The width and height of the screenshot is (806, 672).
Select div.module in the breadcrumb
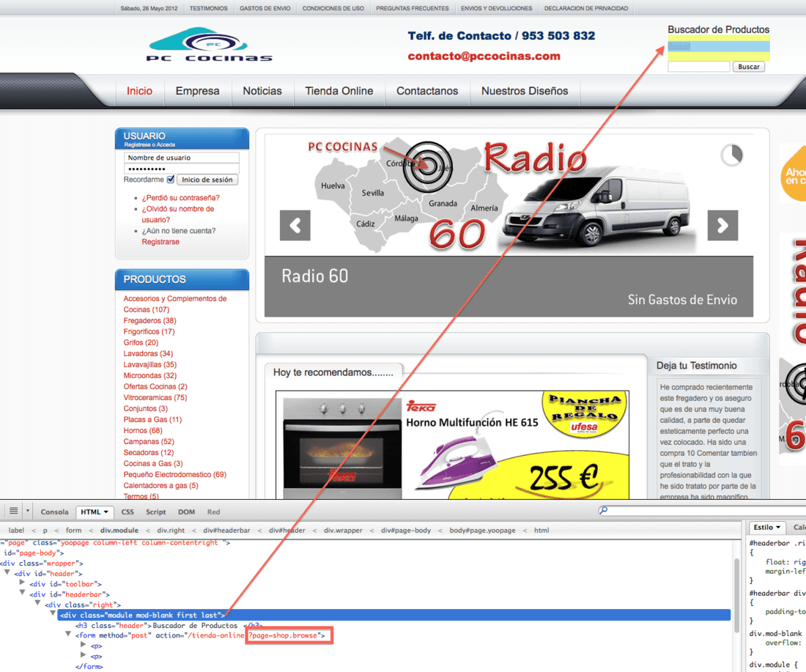[x=119, y=531]
